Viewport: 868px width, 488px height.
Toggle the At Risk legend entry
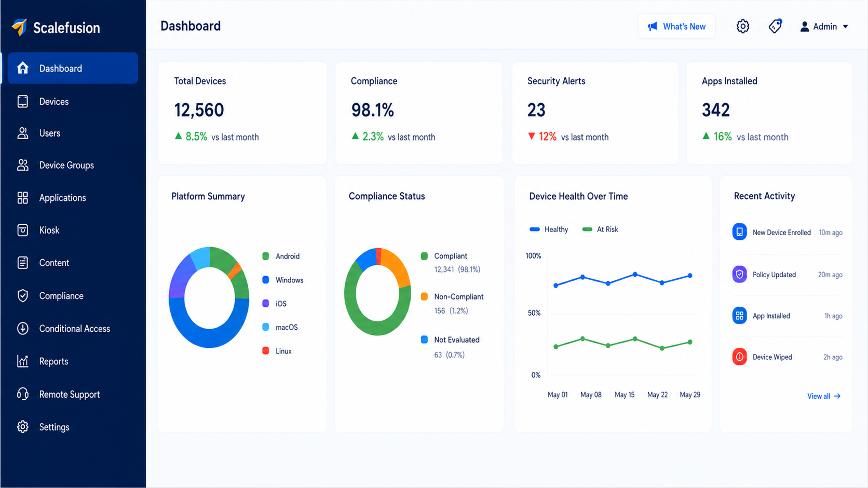[600, 229]
